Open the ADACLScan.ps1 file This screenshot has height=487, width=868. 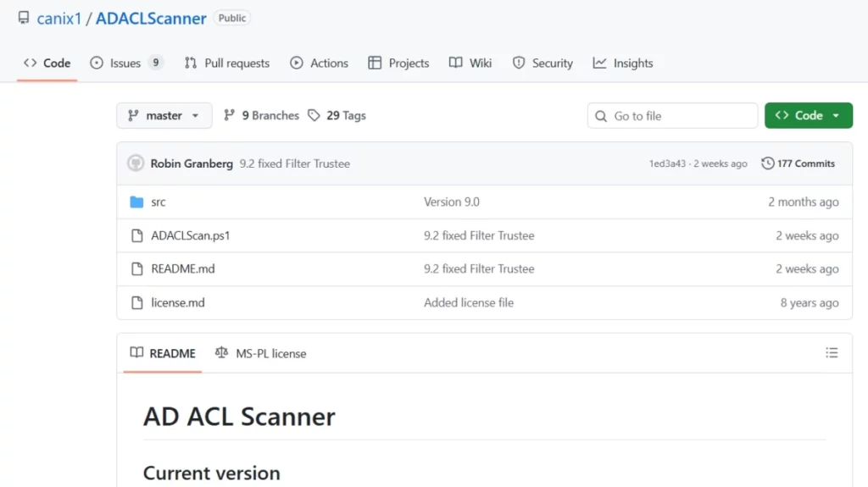[x=191, y=235]
